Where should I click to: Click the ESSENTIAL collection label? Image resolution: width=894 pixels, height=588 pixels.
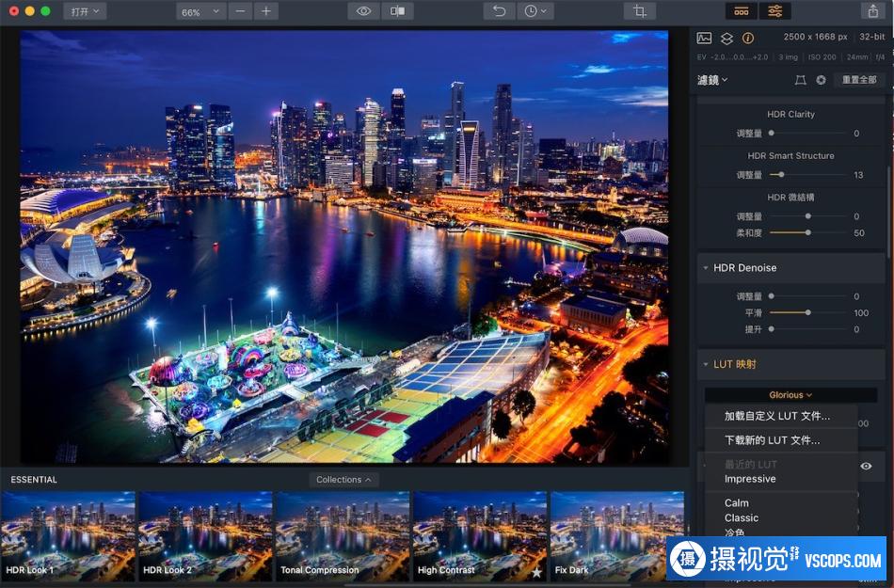[x=34, y=480]
